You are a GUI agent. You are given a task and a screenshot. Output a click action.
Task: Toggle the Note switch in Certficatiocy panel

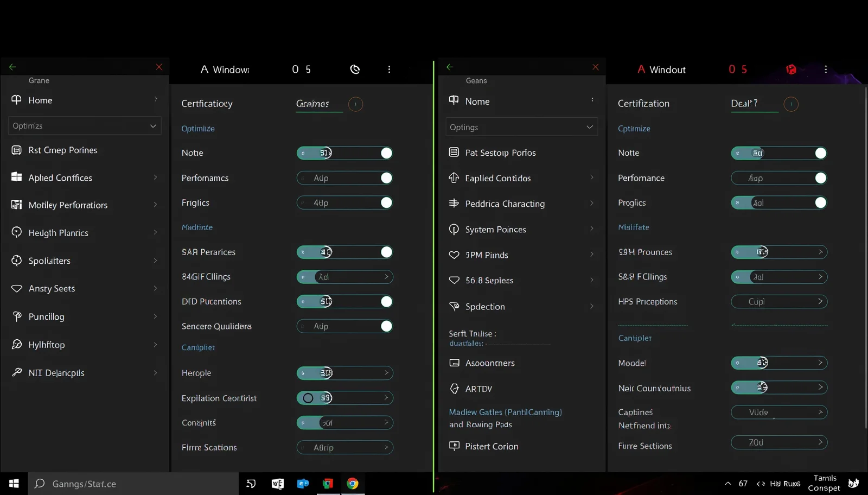[344, 153]
